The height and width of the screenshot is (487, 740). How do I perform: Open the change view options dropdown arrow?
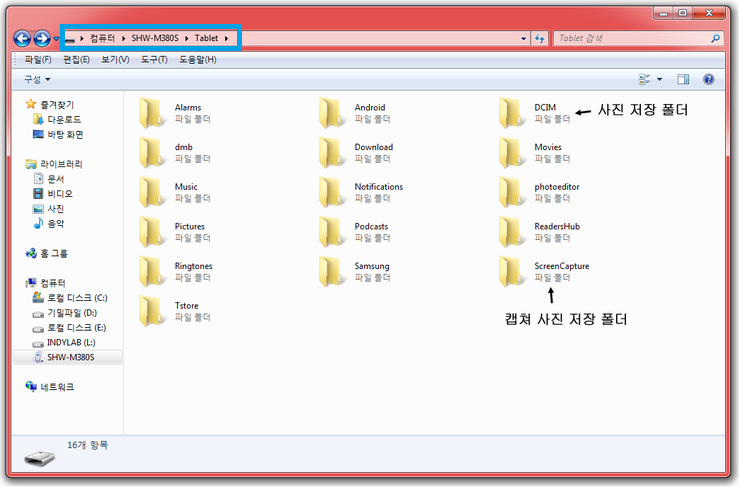coord(659,79)
